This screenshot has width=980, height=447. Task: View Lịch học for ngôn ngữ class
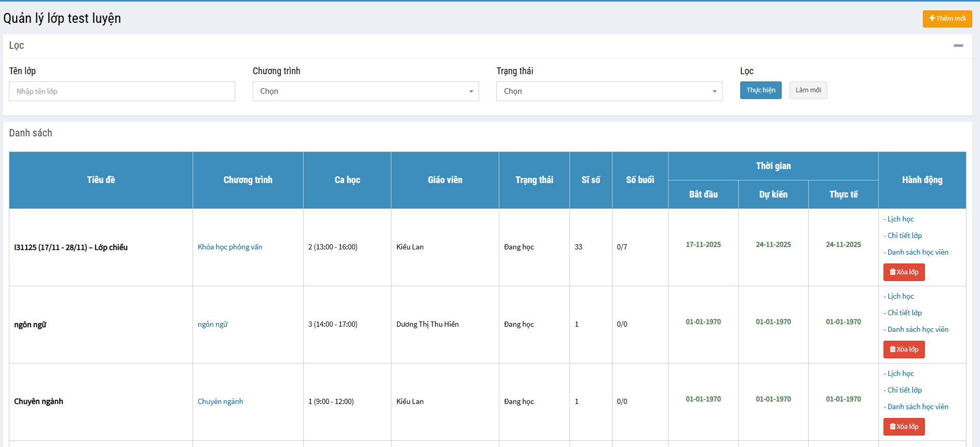(x=901, y=297)
